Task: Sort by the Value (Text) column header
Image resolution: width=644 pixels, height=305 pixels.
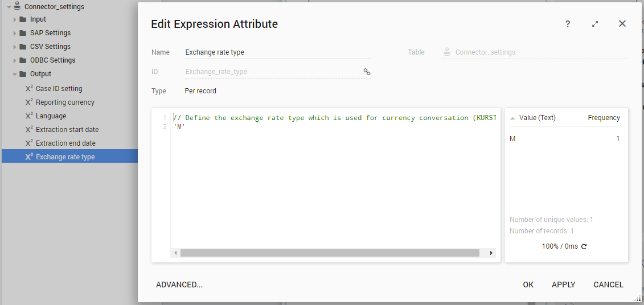Action: click(x=537, y=118)
